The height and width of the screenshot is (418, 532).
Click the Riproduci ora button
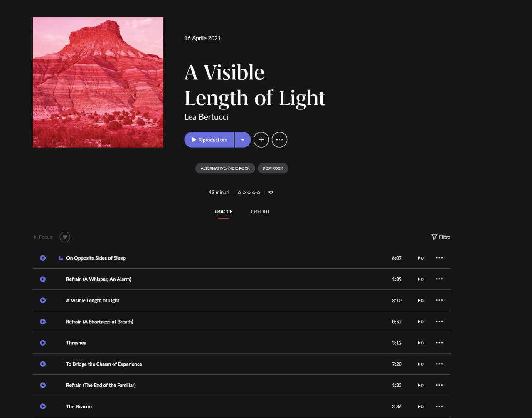[209, 140]
